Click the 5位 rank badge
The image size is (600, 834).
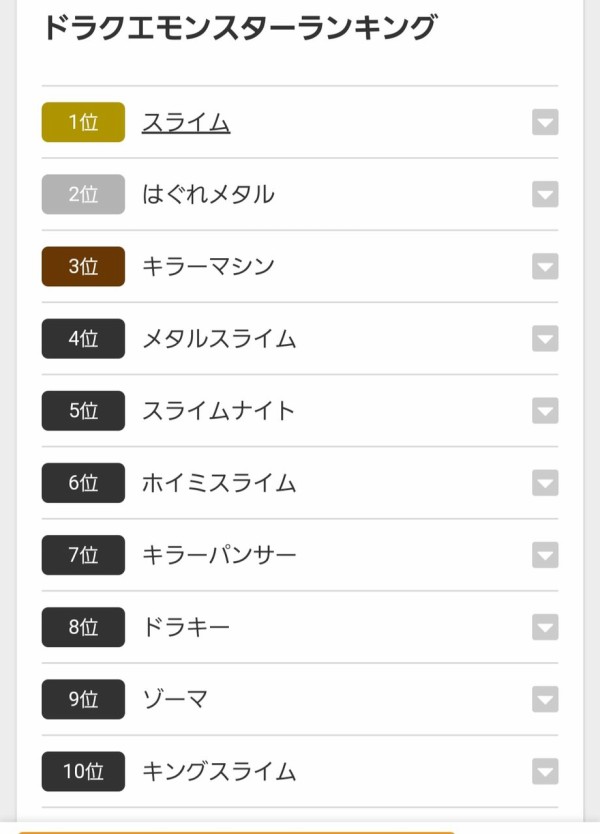click(82, 411)
